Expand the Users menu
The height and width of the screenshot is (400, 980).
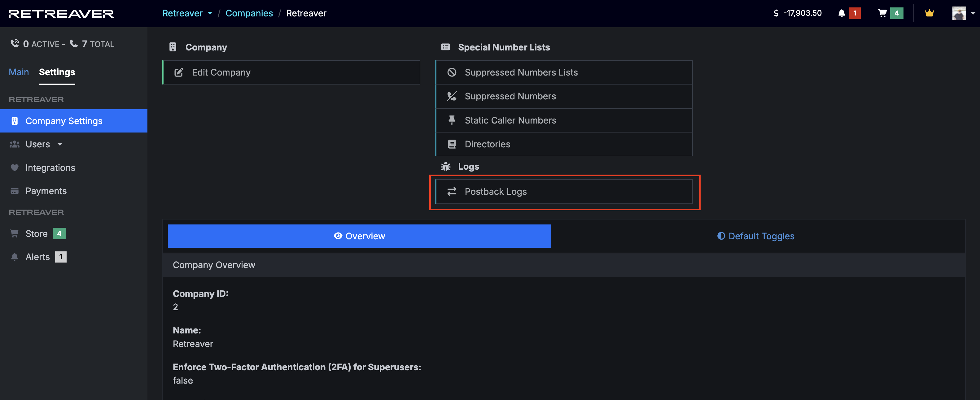click(x=43, y=145)
